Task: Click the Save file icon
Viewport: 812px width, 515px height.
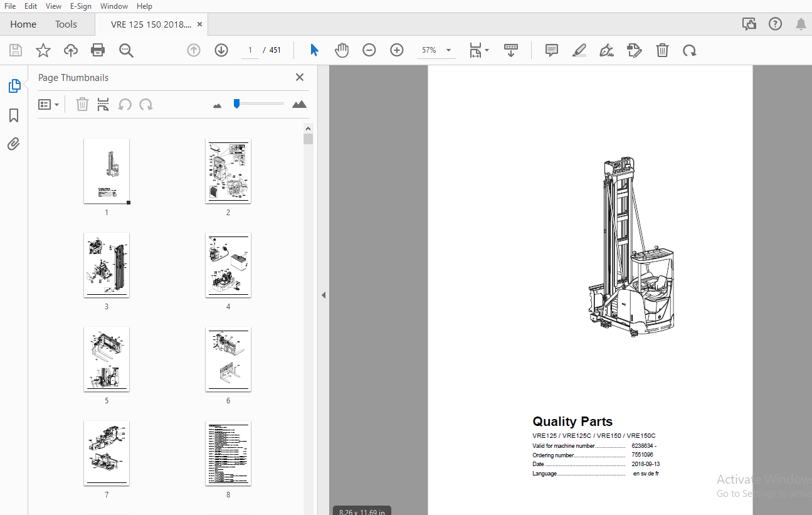Action: [x=16, y=50]
